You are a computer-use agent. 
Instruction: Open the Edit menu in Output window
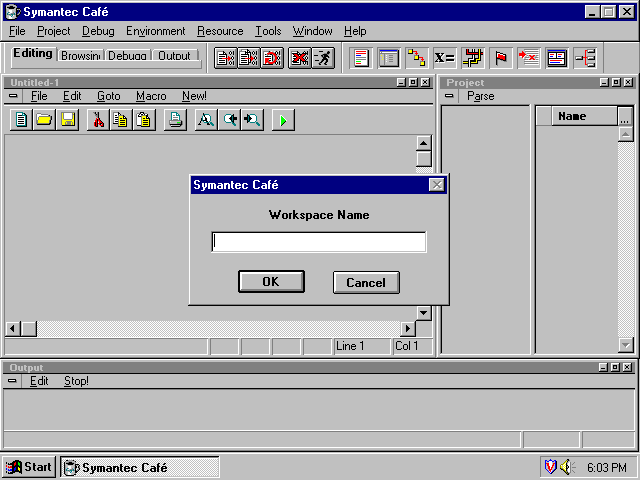pyautogui.click(x=39, y=381)
